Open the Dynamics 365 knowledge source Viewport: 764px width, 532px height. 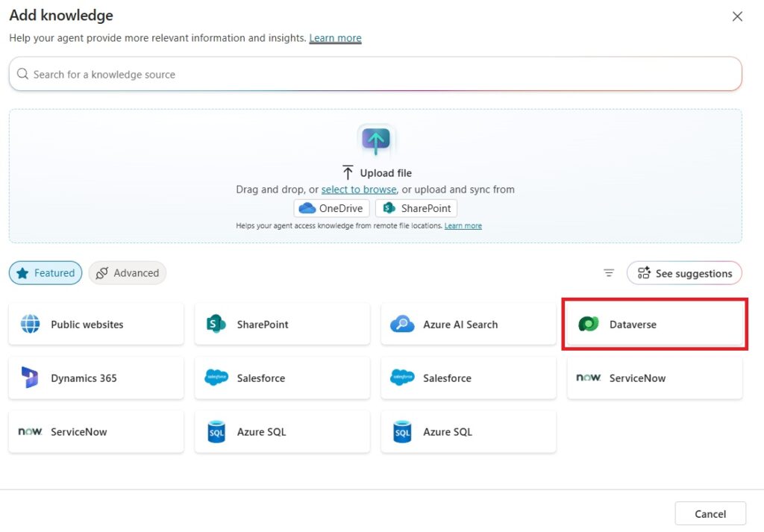coord(95,378)
